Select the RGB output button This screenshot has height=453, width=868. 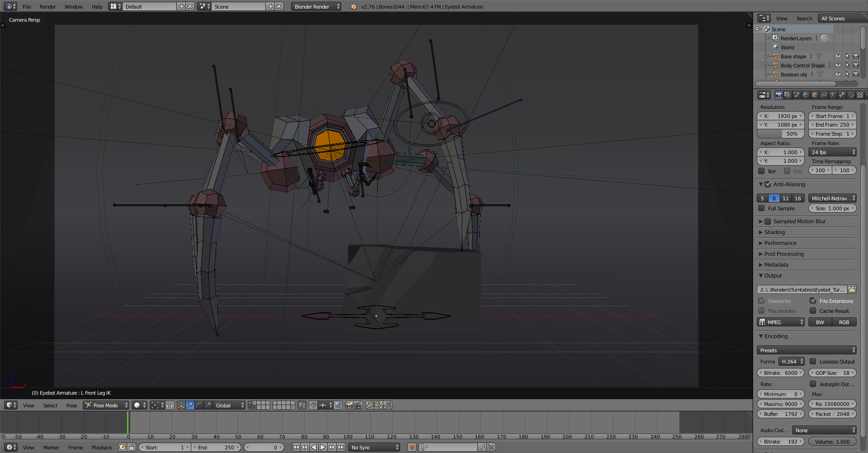(x=844, y=322)
